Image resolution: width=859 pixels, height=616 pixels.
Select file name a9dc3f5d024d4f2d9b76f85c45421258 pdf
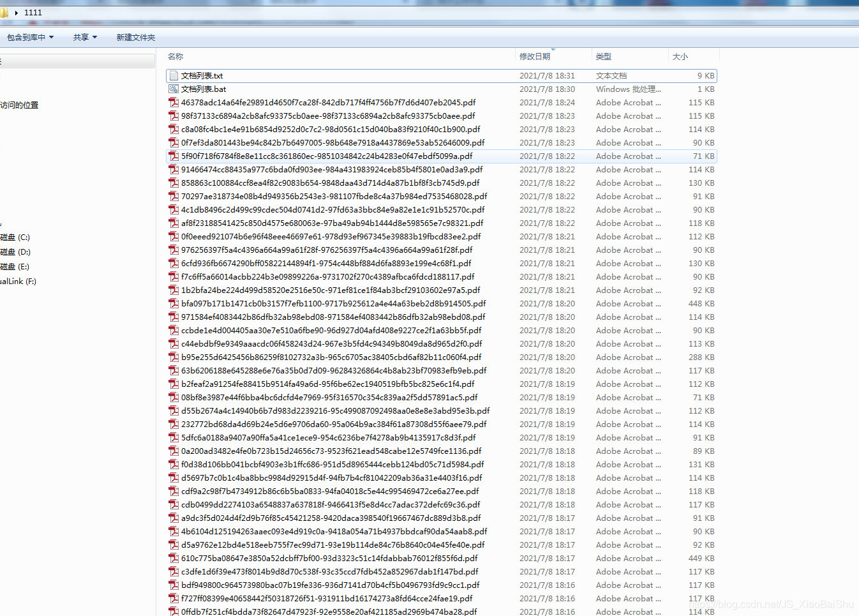click(x=331, y=518)
